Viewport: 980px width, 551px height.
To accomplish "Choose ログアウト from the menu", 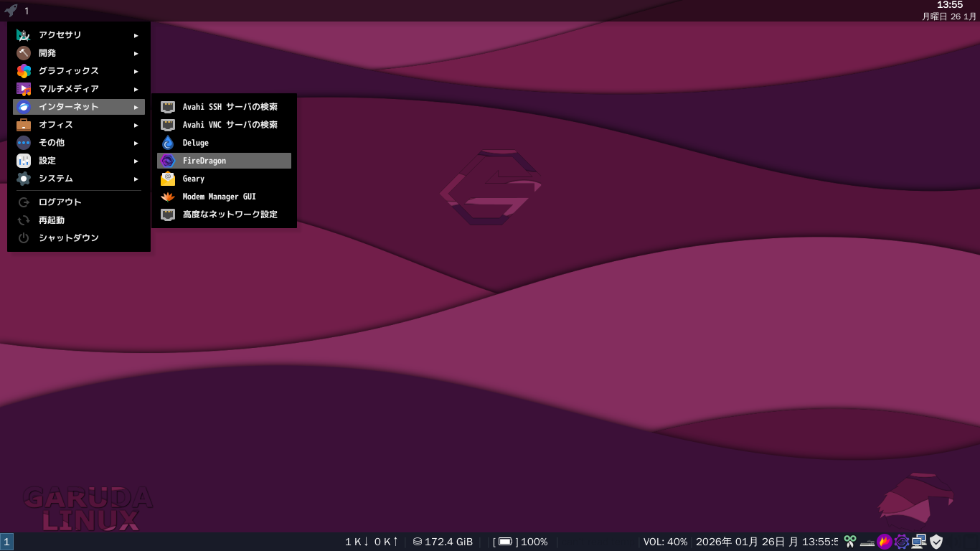I will [79, 202].
